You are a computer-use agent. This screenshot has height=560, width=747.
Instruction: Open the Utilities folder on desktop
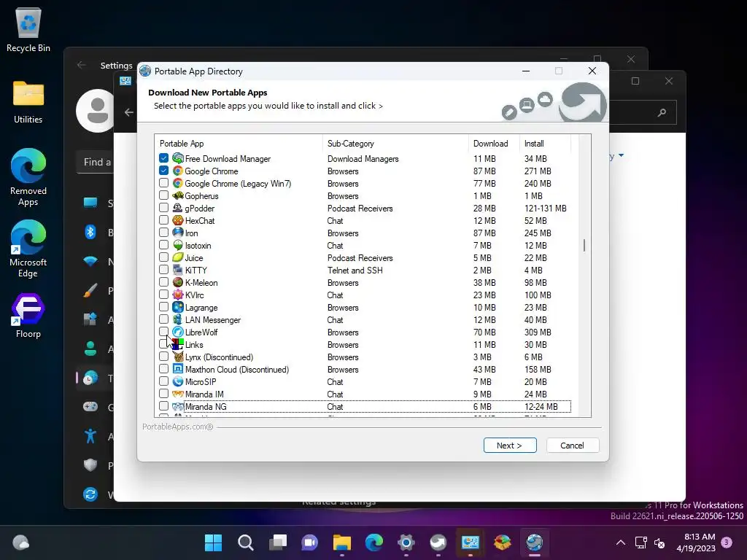tap(28, 102)
